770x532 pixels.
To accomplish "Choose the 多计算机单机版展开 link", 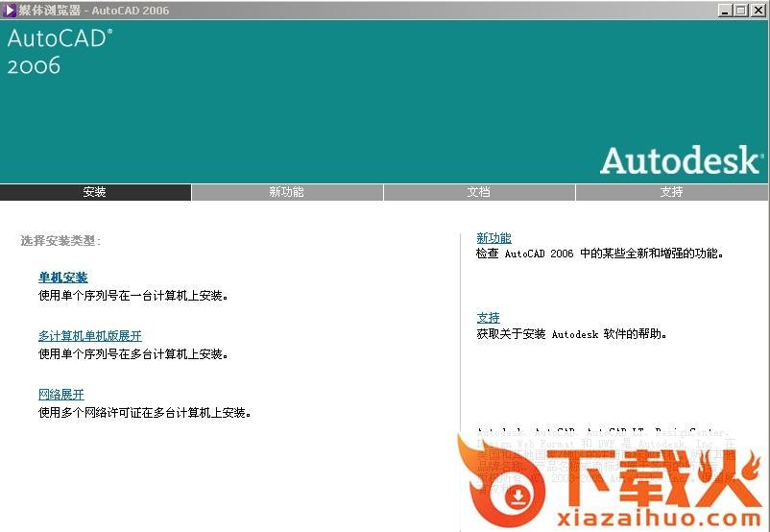I will point(90,336).
